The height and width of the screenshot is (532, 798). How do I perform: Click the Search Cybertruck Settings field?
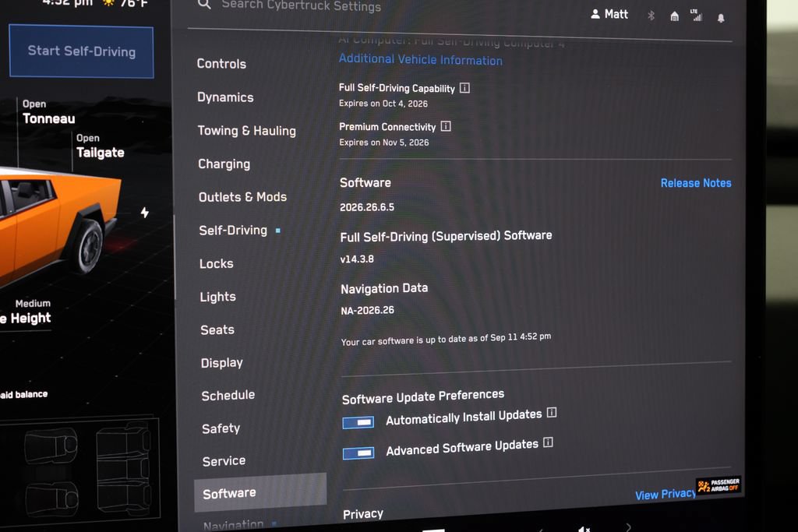(x=302, y=6)
